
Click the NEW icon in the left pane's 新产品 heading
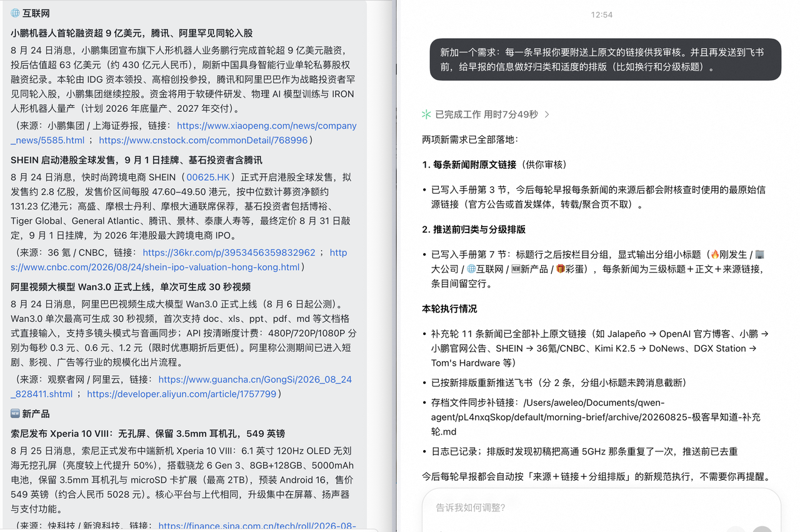(x=16, y=414)
